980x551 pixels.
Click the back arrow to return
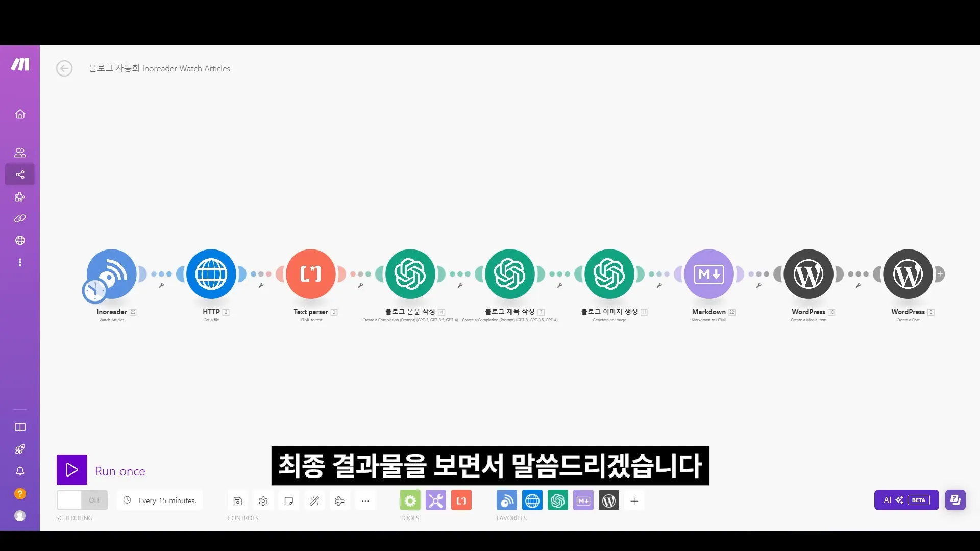coord(65,68)
